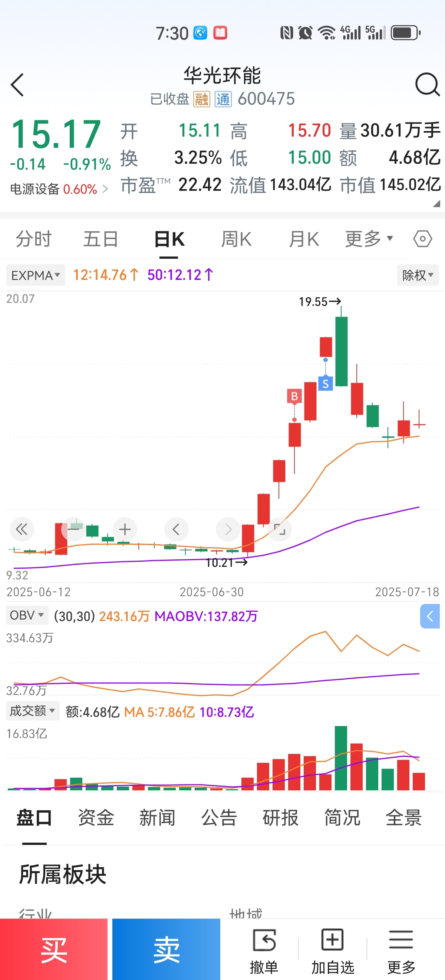Open the 公告 tab
The height and width of the screenshot is (980, 445).
pos(219,817)
